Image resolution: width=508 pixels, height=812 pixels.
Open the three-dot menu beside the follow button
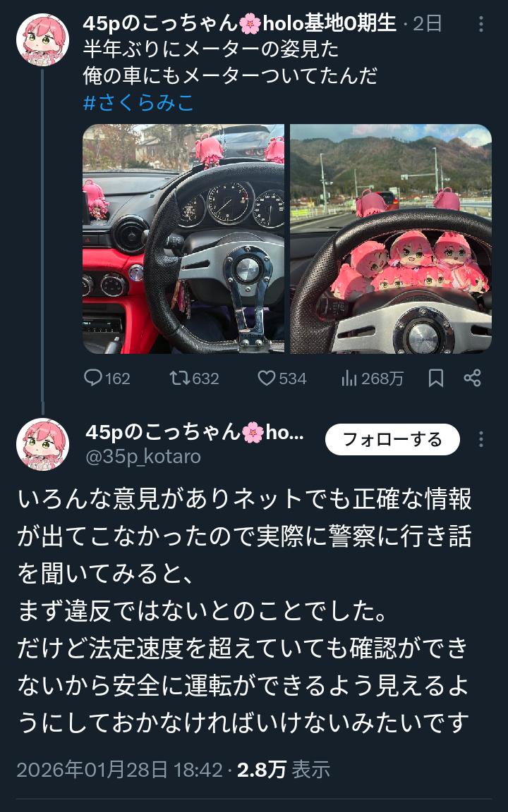pos(481,440)
